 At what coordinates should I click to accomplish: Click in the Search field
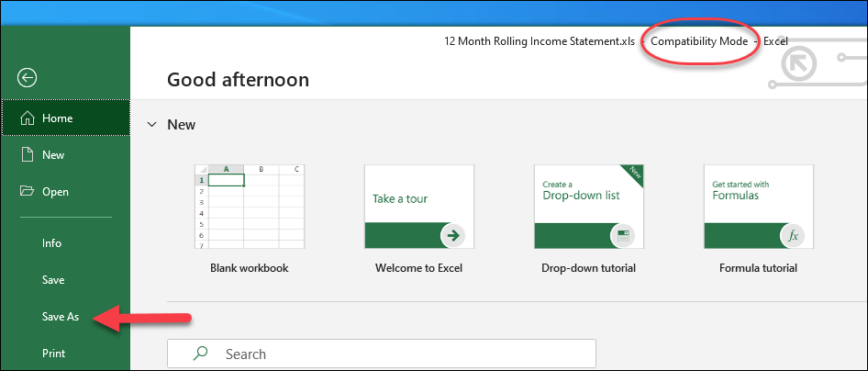pyautogui.click(x=382, y=354)
